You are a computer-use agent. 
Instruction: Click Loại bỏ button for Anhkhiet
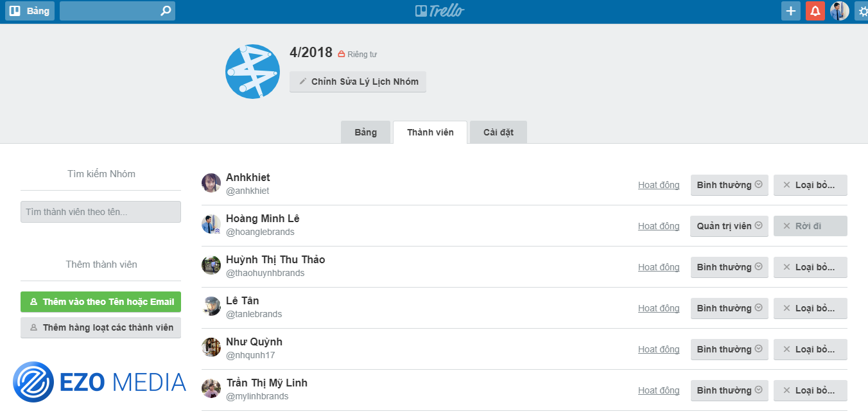click(x=810, y=185)
